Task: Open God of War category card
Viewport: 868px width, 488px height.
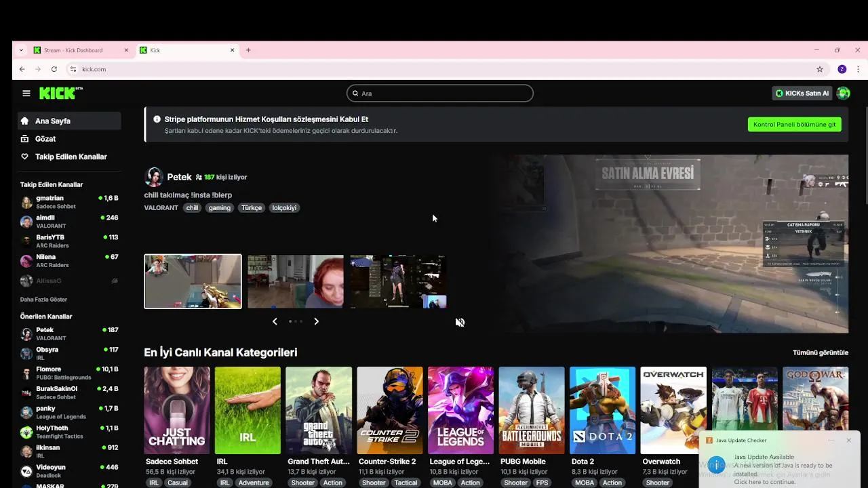Action: coord(815,400)
